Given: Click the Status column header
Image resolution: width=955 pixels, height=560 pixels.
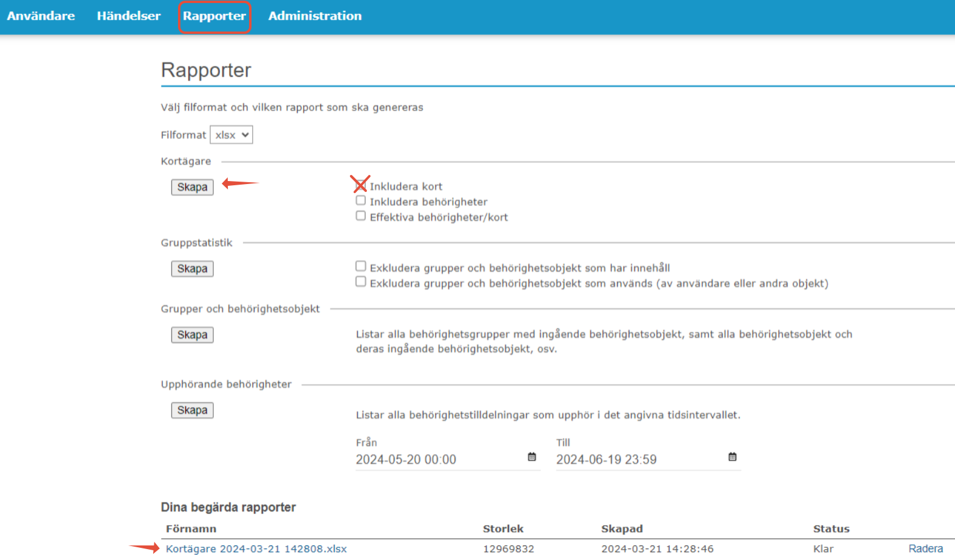Looking at the screenshot, I should point(832,528).
